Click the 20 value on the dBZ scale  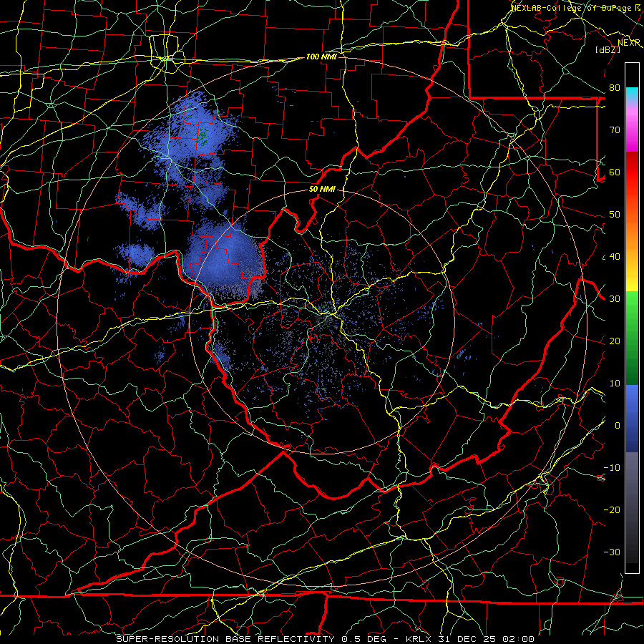(615, 341)
